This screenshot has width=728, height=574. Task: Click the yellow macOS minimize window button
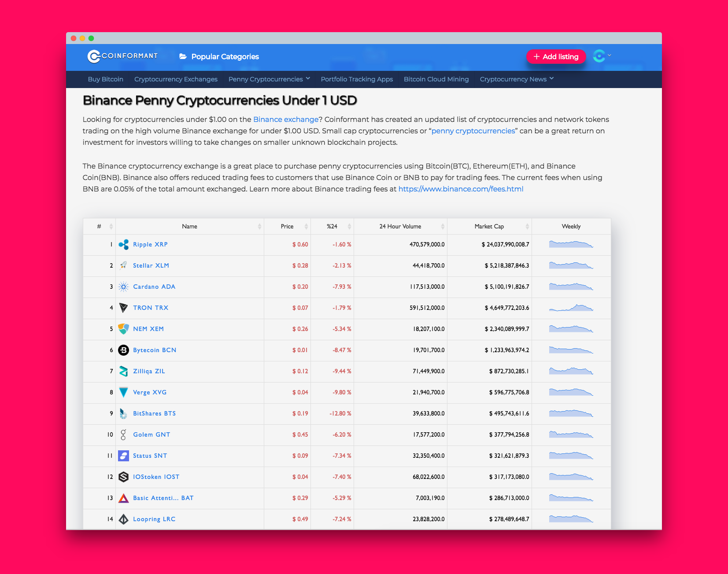82,38
